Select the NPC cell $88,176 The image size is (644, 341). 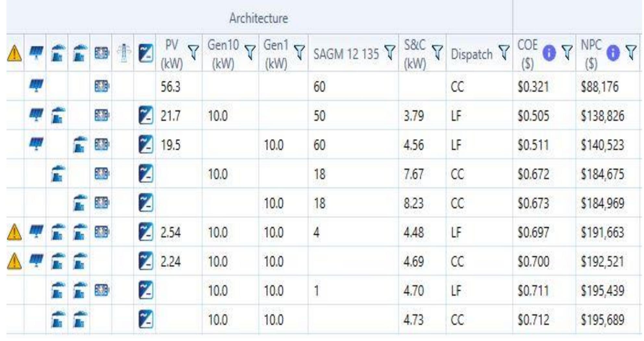point(600,87)
